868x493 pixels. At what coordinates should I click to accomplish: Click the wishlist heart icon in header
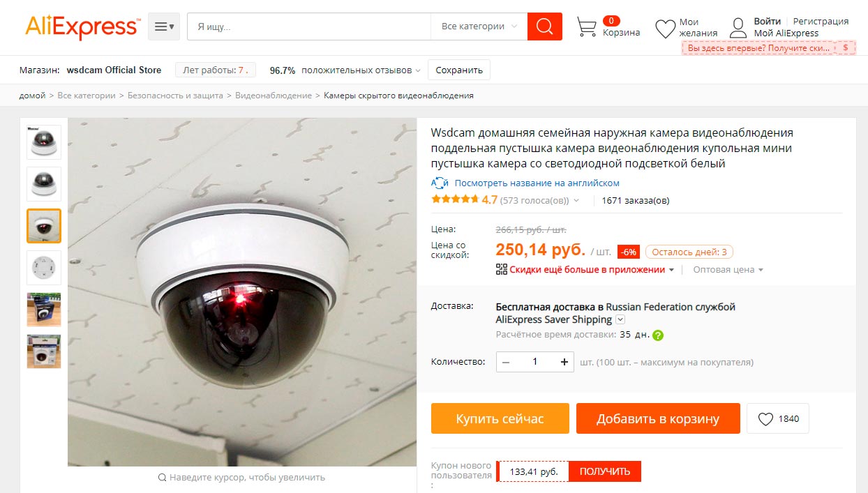pos(665,29)
